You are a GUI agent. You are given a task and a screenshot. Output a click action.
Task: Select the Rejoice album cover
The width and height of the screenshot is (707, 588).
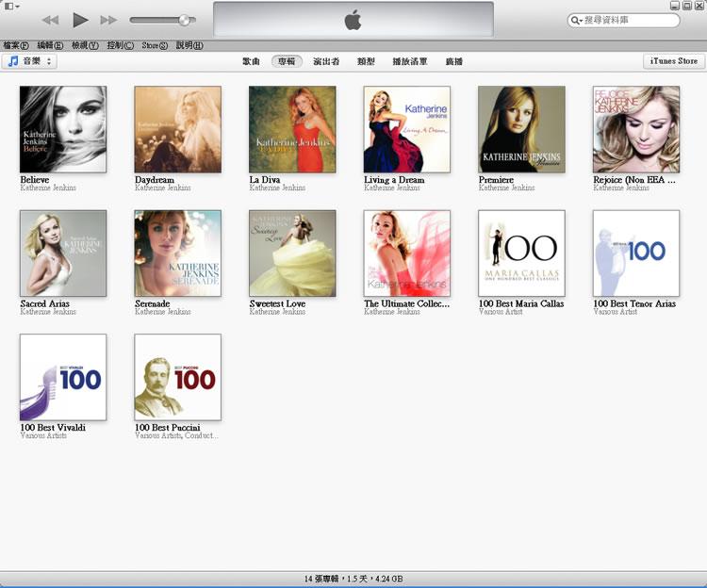coord(636,129)
